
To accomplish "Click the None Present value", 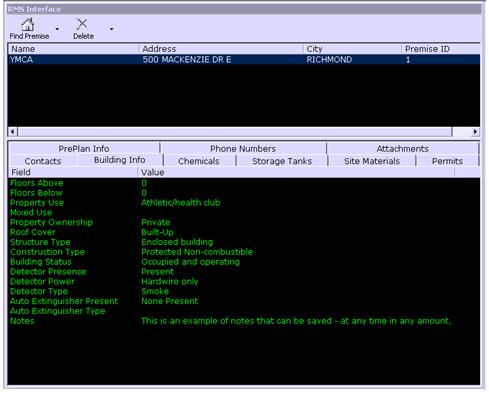I will coord(170,301).
